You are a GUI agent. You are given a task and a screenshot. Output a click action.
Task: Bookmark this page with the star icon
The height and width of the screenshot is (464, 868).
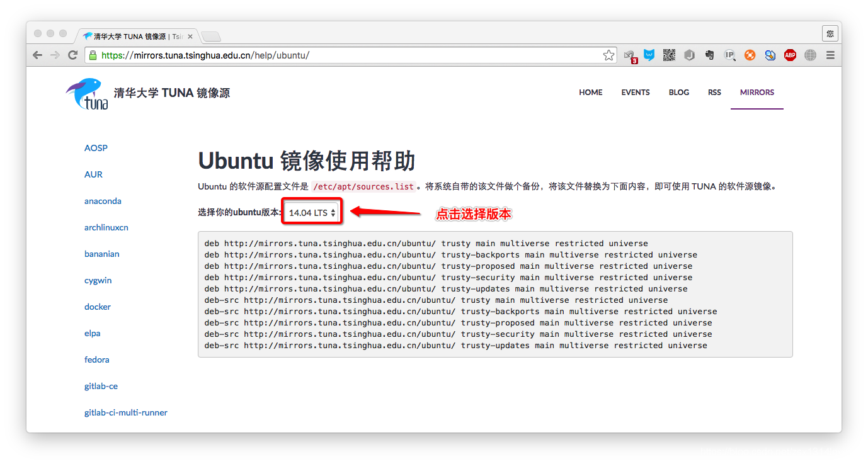[x=608, y=55]
